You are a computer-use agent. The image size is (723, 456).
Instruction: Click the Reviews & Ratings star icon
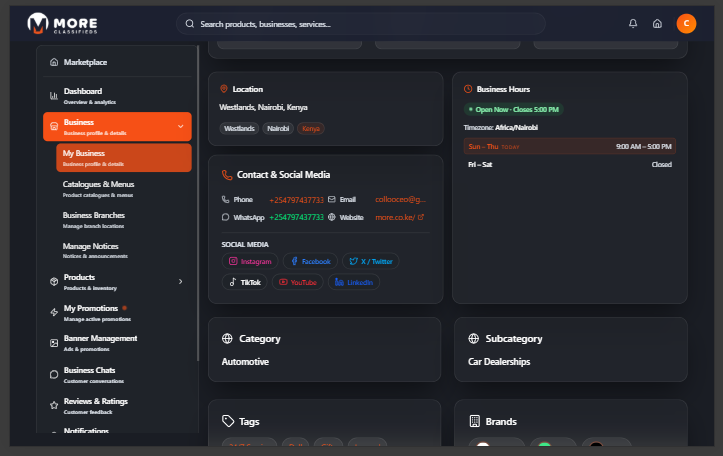coord(54,405)
